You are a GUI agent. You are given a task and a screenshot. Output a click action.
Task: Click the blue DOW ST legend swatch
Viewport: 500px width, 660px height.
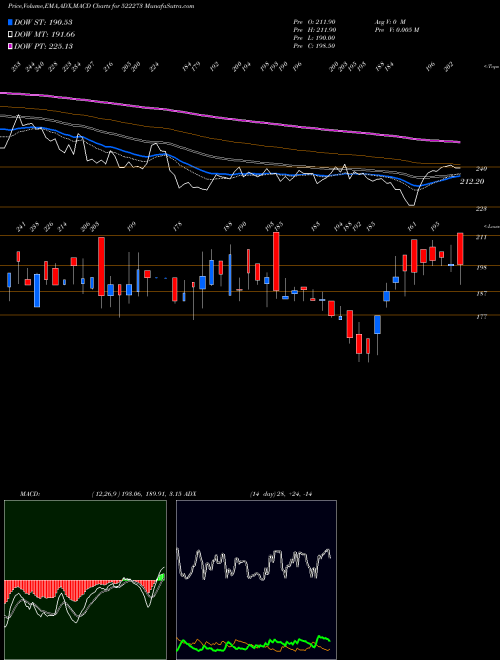tap(10, 22)
